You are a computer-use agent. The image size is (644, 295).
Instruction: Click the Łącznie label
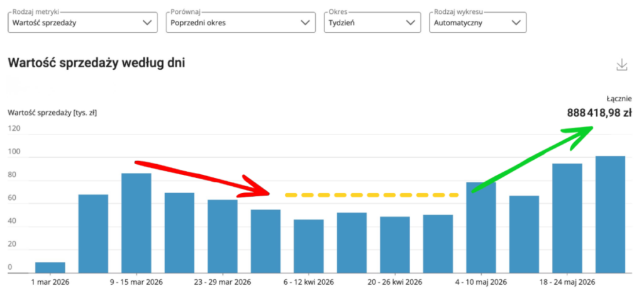[x=619, y=99]
